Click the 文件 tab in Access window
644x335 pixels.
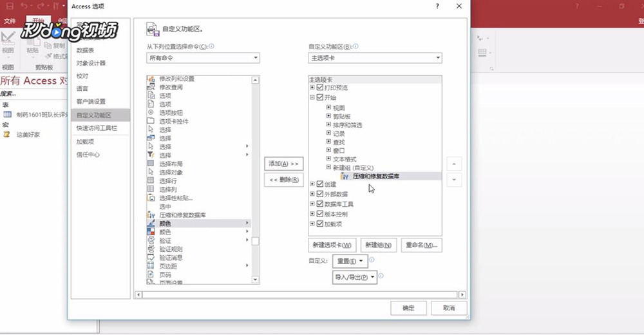[10, 21]
